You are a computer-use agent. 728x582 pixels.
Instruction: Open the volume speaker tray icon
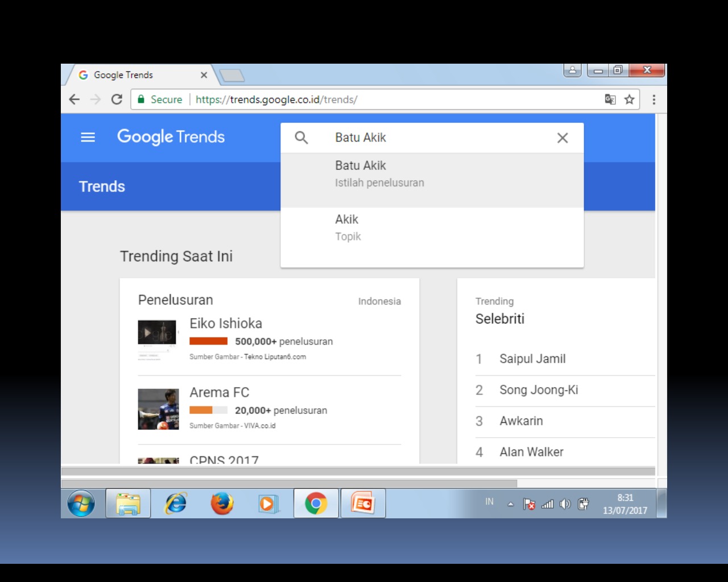565,504
